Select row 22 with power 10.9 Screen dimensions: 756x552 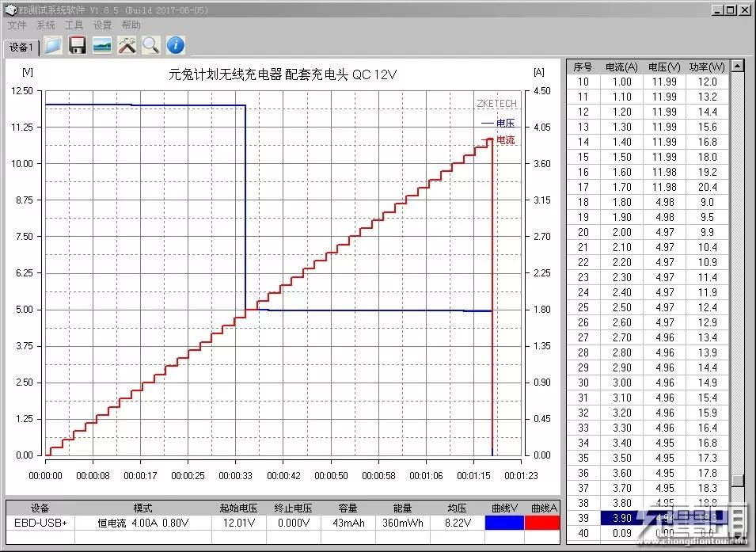click(x=648, y=262)
